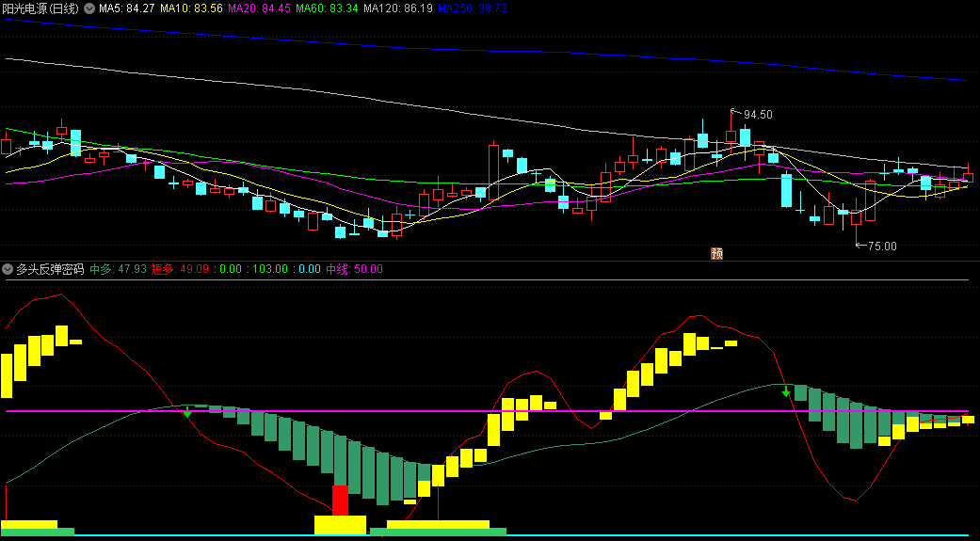Click the 94.50 high price label

click(x=758, y=115)
